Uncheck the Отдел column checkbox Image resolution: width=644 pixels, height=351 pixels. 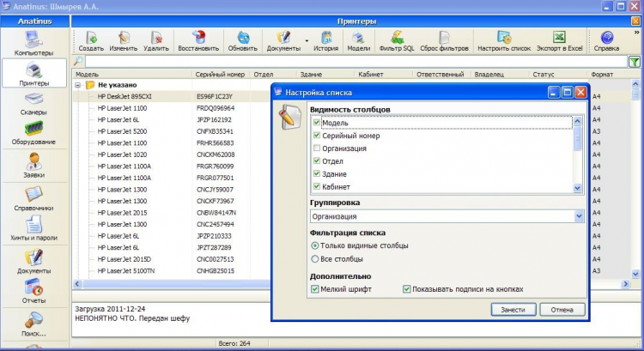tap(316, 161)
